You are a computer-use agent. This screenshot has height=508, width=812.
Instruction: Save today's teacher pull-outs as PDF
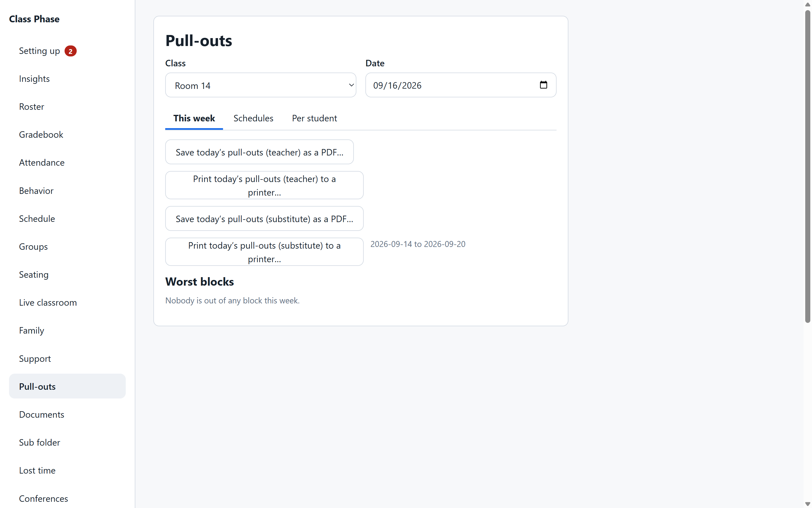[259, 152]
